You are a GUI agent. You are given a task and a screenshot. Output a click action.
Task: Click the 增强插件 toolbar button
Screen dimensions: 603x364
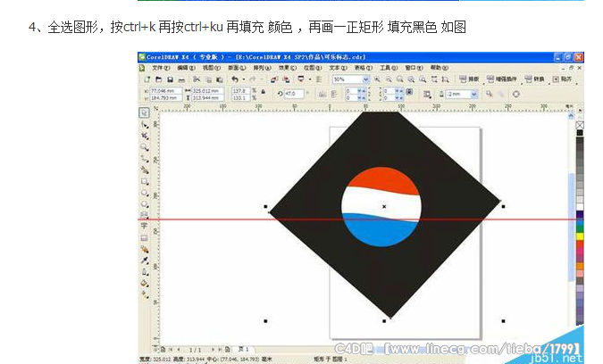point(501,79)
